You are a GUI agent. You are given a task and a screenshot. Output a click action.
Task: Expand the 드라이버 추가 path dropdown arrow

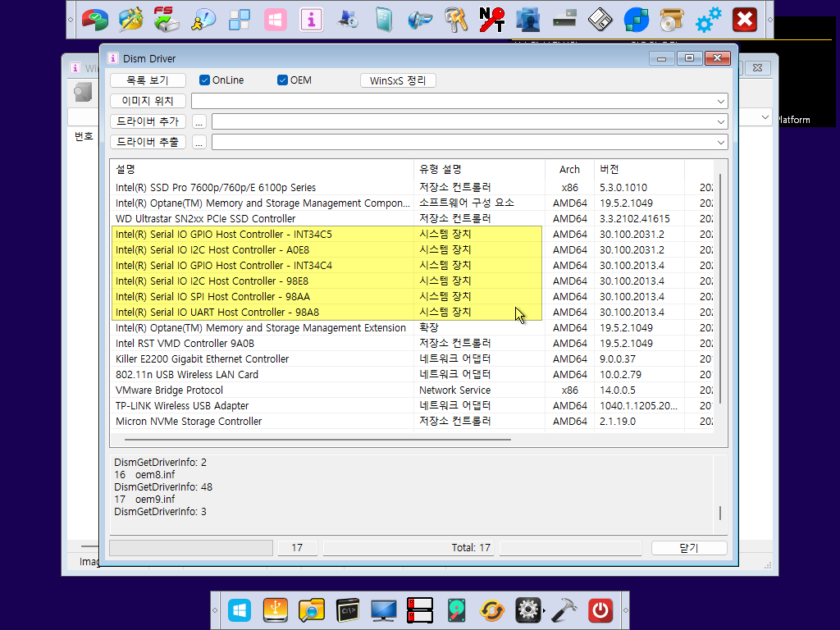721,121
